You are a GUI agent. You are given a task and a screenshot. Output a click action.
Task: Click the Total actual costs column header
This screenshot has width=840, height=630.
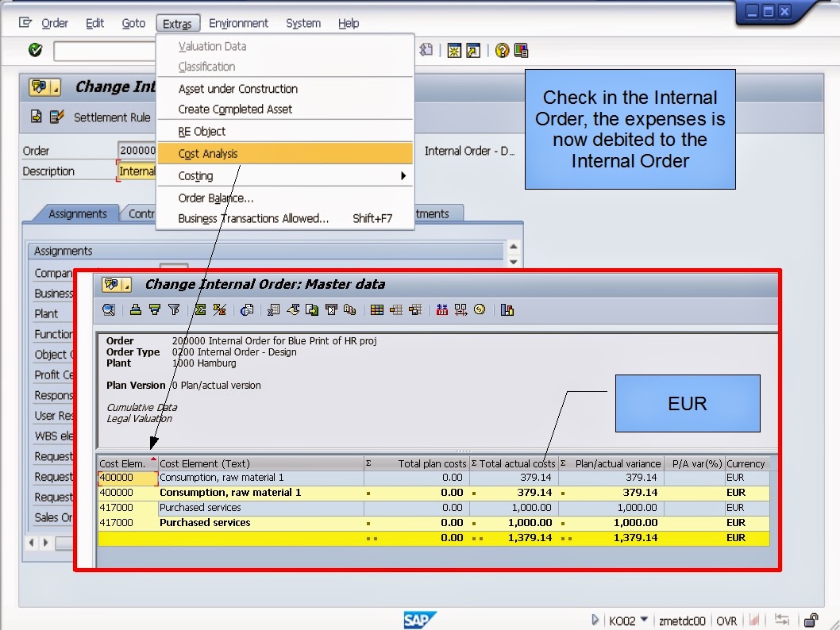514,463
